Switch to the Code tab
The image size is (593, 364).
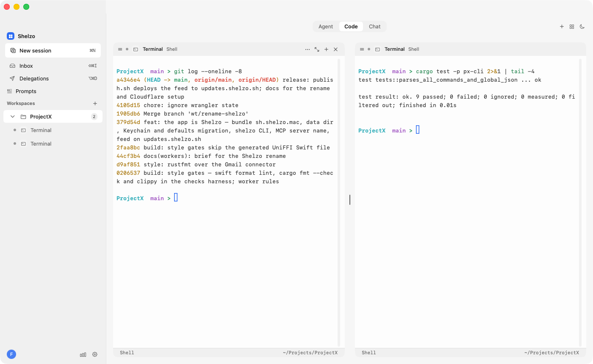[351, 26]
